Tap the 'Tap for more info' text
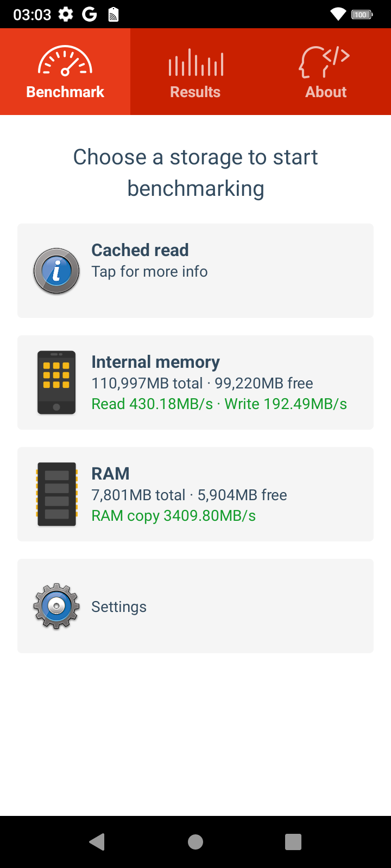 (x=149, y=271)
